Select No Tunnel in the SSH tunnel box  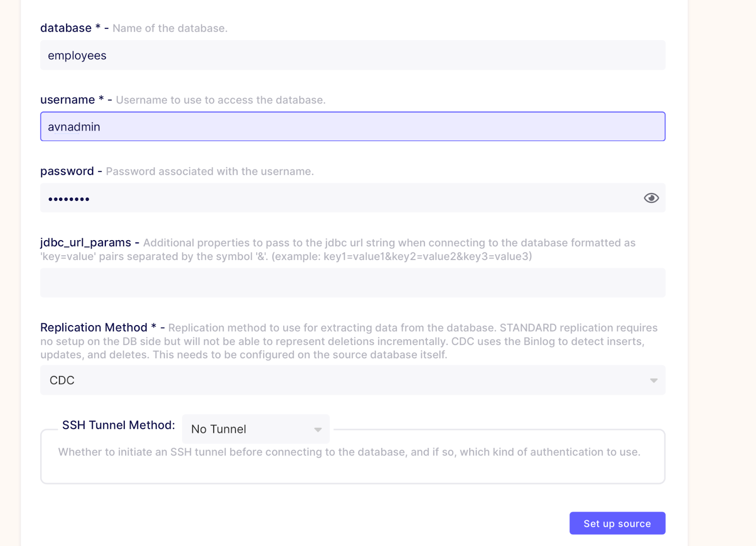218,429
